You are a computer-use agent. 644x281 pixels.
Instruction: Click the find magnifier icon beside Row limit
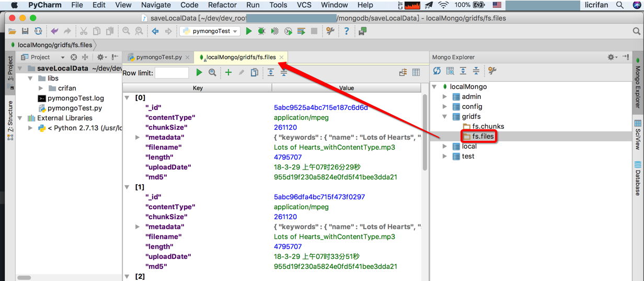pyautogui.click(x=212, y=73)
